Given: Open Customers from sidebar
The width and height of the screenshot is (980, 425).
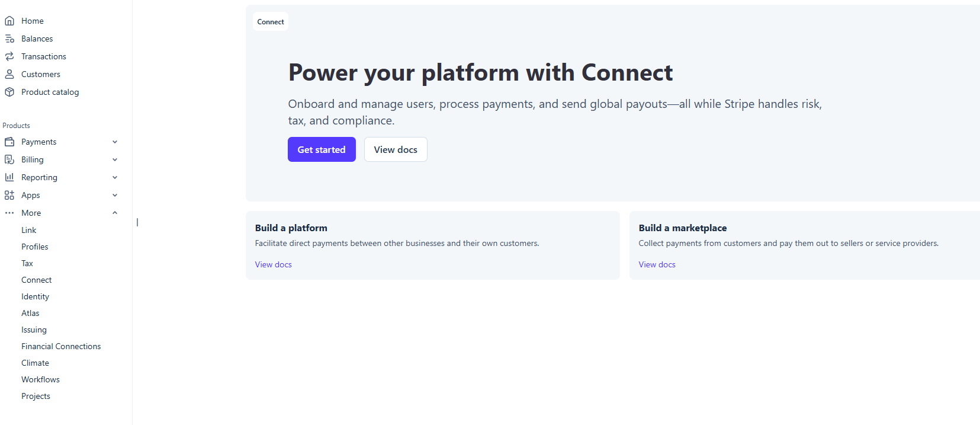Looking at the screenshot, I should coord(41,74).
